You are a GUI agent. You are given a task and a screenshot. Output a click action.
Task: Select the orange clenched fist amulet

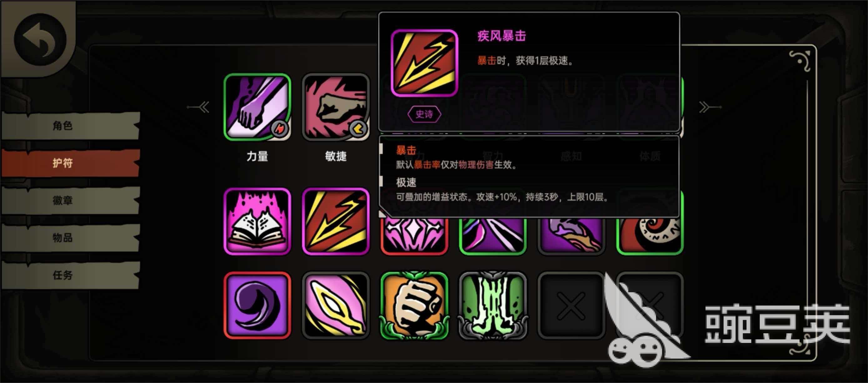(414, 305)
